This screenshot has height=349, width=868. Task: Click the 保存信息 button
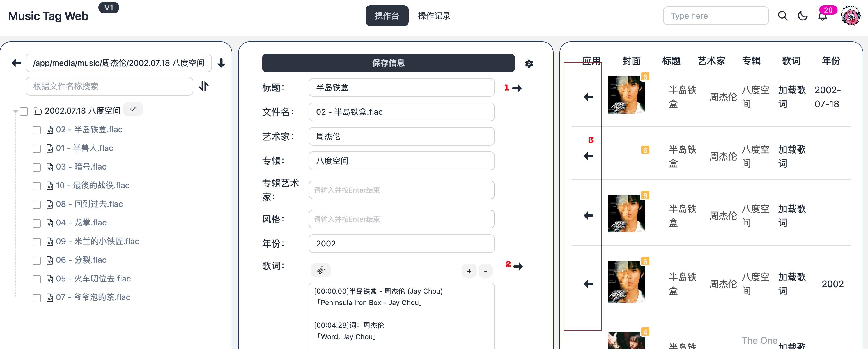[388, 63]
